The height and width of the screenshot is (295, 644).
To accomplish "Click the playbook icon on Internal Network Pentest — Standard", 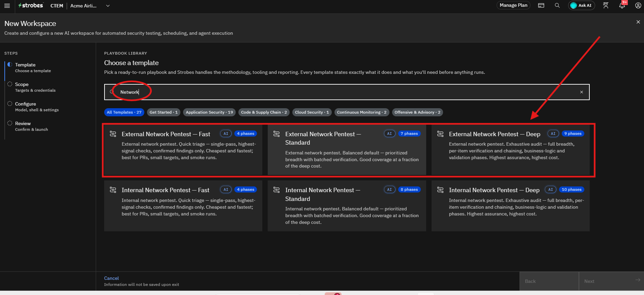I will (276, 190).
